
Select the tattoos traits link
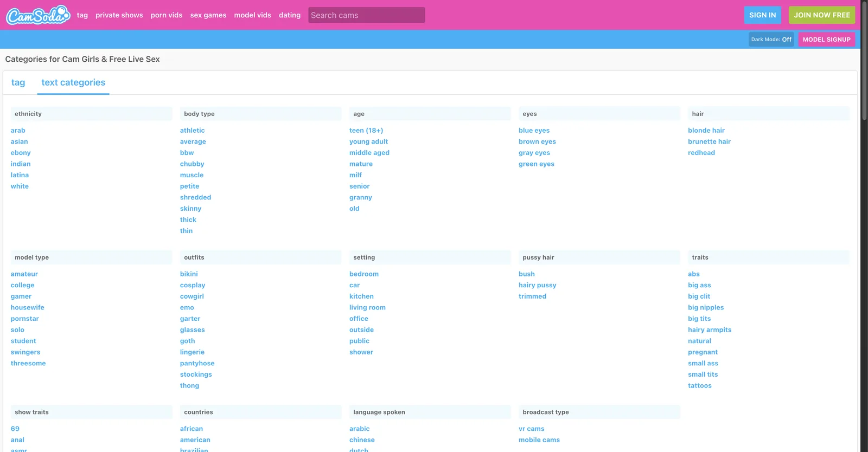pyautogui.click(x=700, y=385)
